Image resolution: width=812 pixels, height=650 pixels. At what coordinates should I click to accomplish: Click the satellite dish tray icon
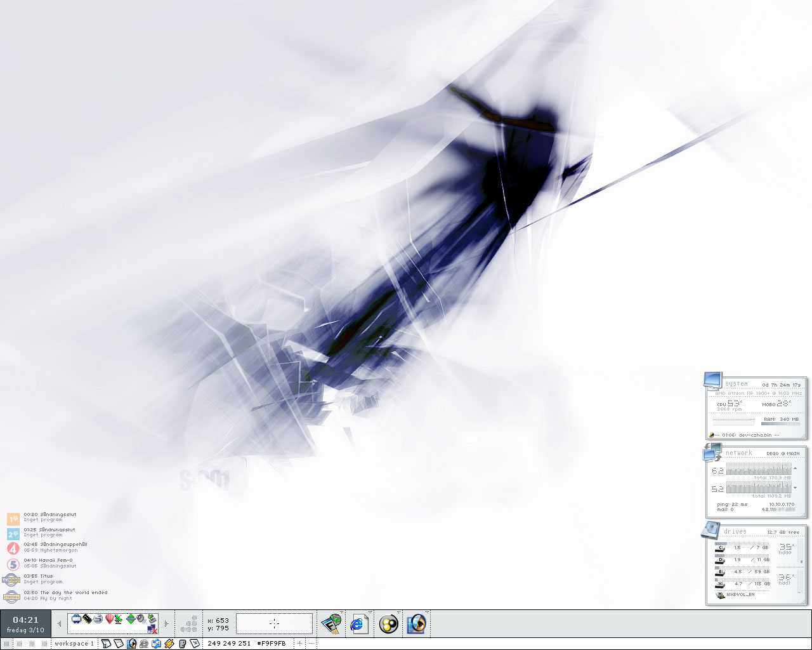[x=118, y=618]
